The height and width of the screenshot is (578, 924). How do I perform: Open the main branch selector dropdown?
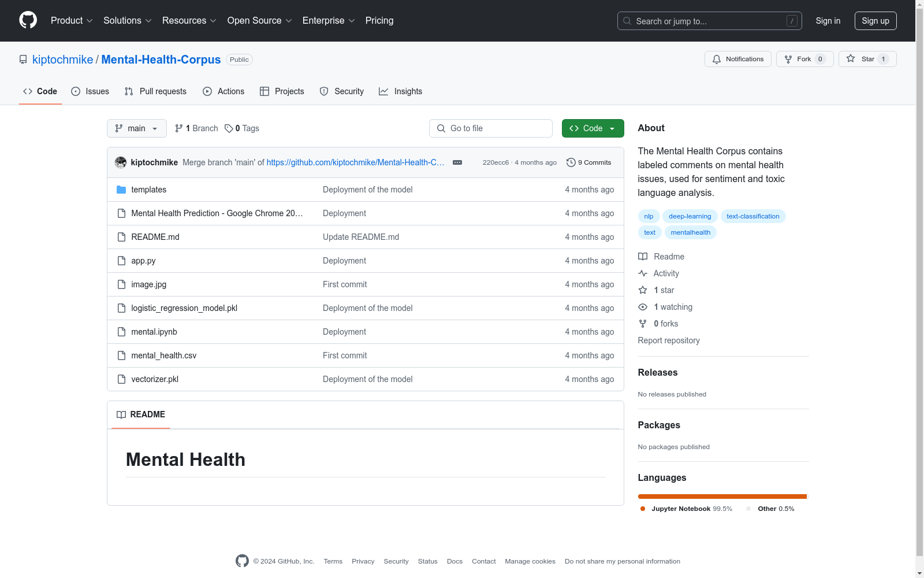coord(137,128)
